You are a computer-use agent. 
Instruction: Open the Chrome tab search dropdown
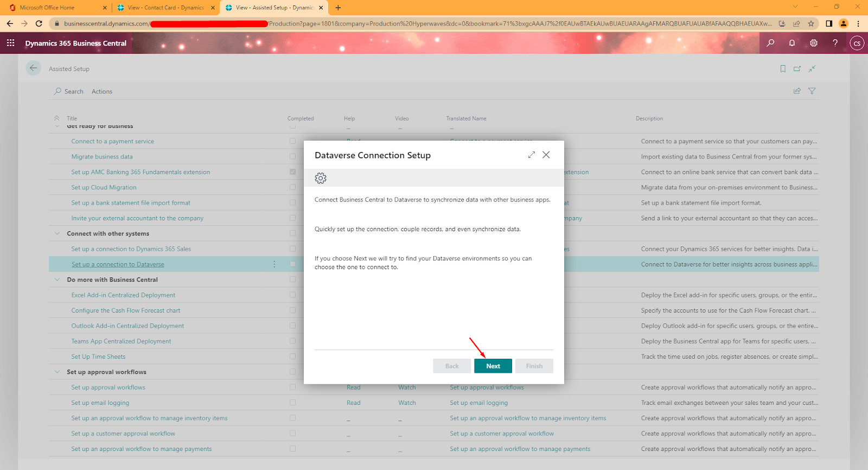[x=795, y=7]
